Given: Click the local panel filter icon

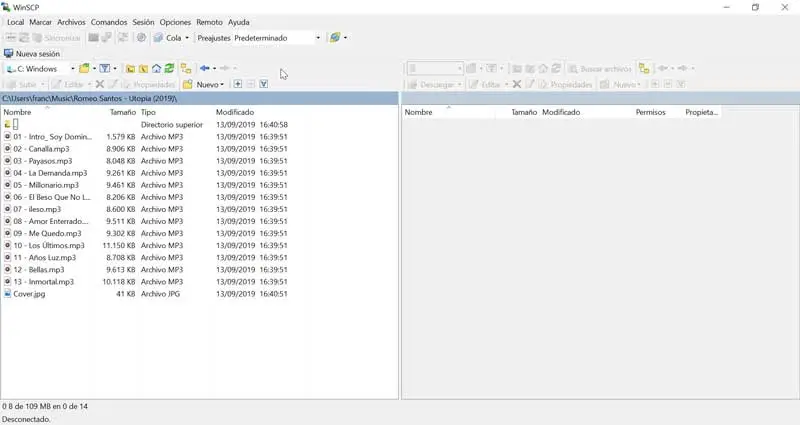Looking at the screenshot, I should 105,68.
